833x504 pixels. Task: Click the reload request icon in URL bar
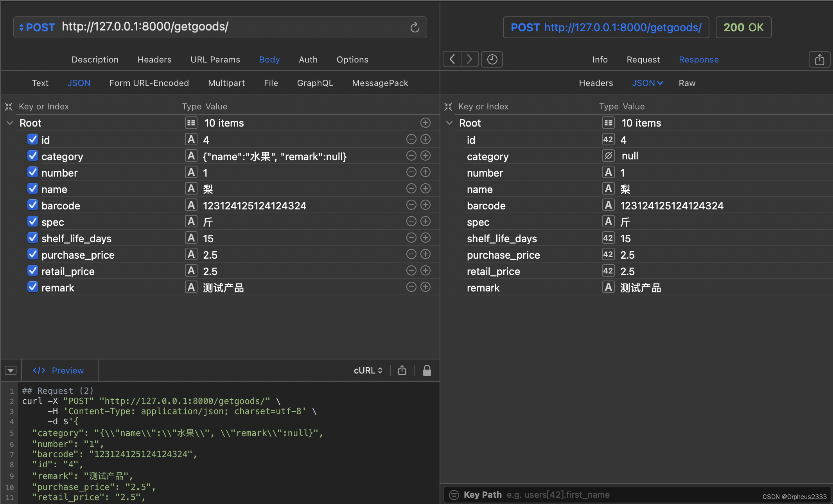tap(415, 27)
